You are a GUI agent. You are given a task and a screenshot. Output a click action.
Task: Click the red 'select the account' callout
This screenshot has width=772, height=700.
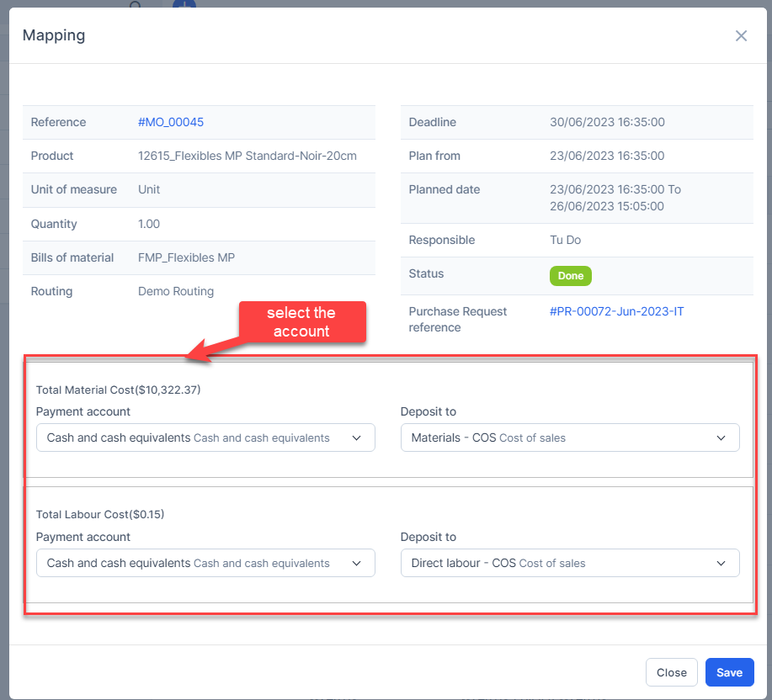(x=301, y=322)
